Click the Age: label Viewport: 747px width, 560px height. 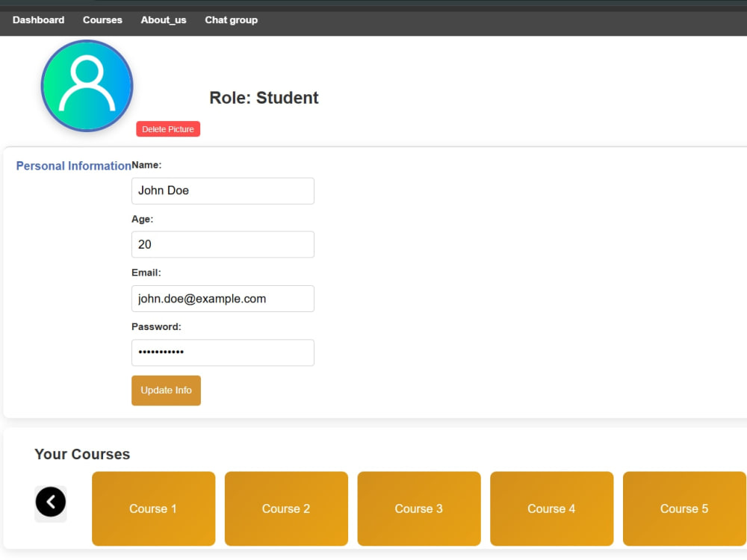pyautogui.click(x=143, y=219)
